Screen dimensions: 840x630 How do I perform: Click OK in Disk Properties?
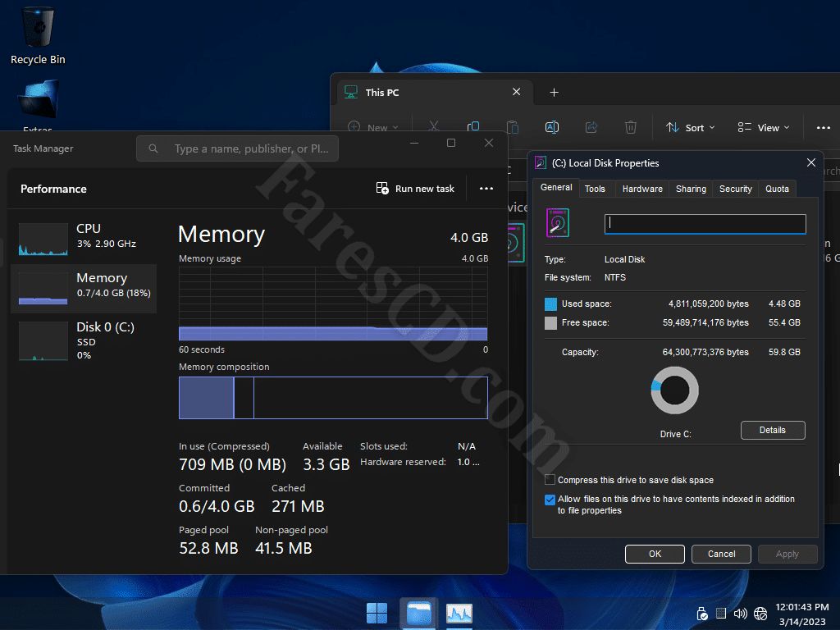click(x=655, y=554)
